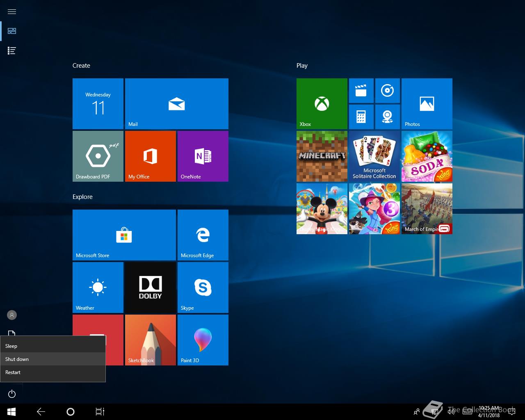Click the Create group header
The image size is (525, 420).
[81, 66]
